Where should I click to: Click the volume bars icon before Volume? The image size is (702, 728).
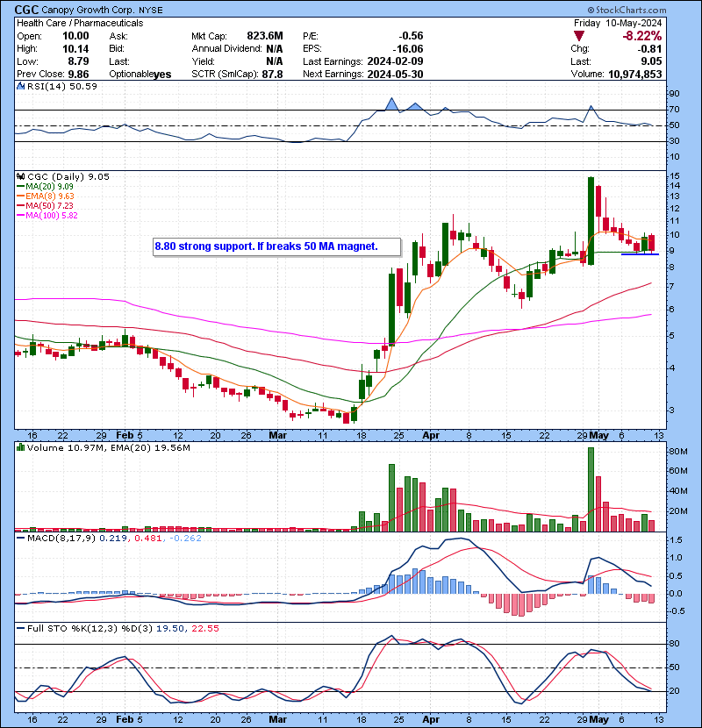20,447
